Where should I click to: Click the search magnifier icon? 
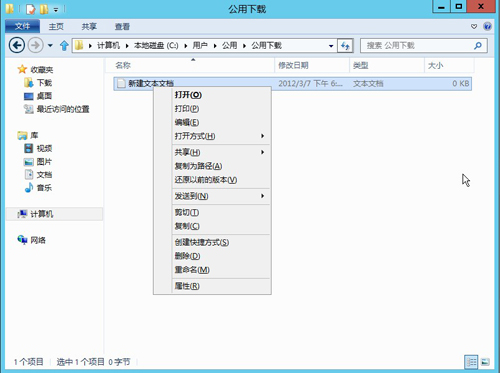(478, 46)
